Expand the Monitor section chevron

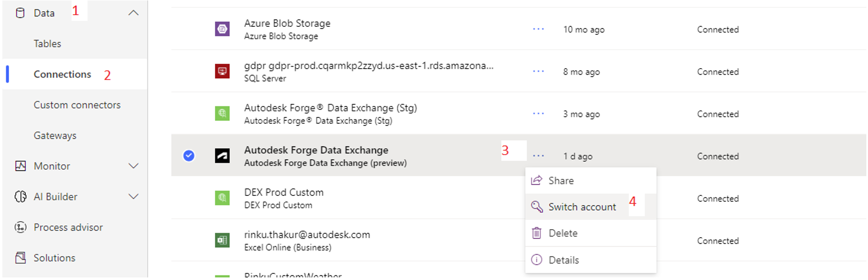click(x=133, y=166)
